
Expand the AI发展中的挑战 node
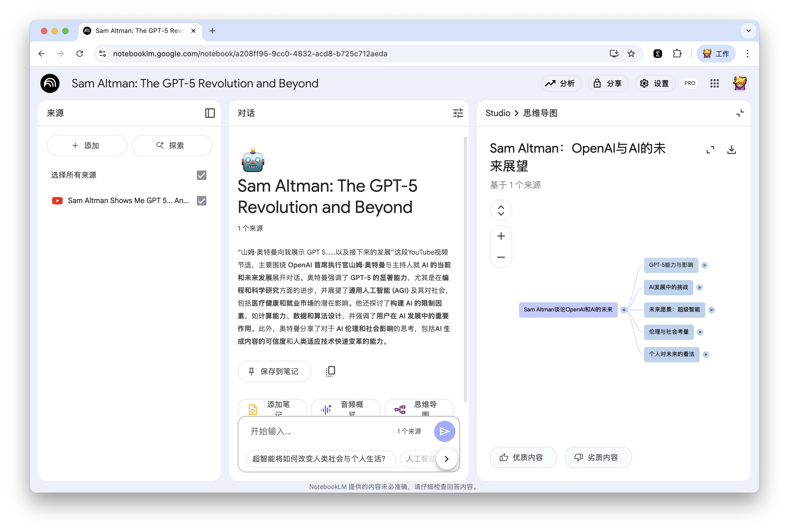click(x=699, y=288)
